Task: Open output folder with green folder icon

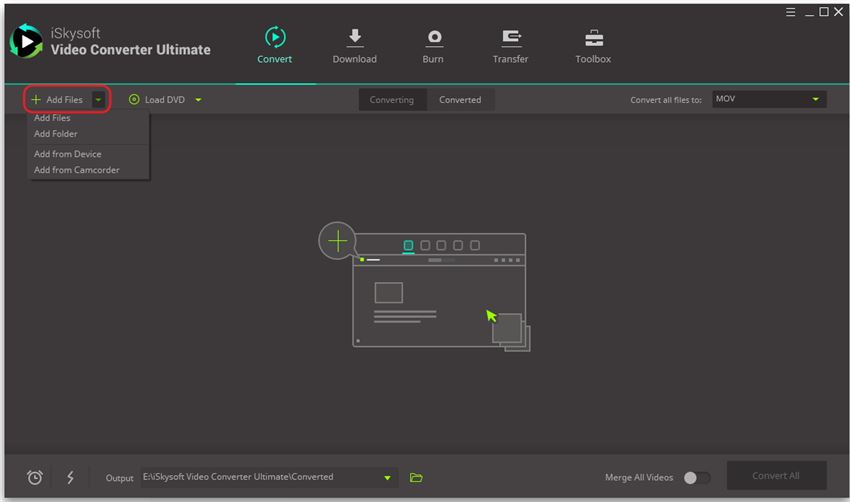Action: tap(416, 478)
